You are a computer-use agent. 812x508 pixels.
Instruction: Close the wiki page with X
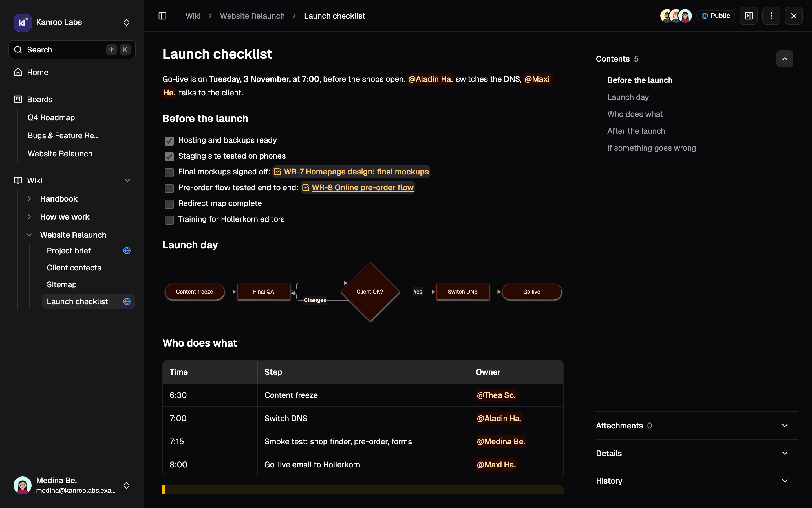[x=794, y=16]
